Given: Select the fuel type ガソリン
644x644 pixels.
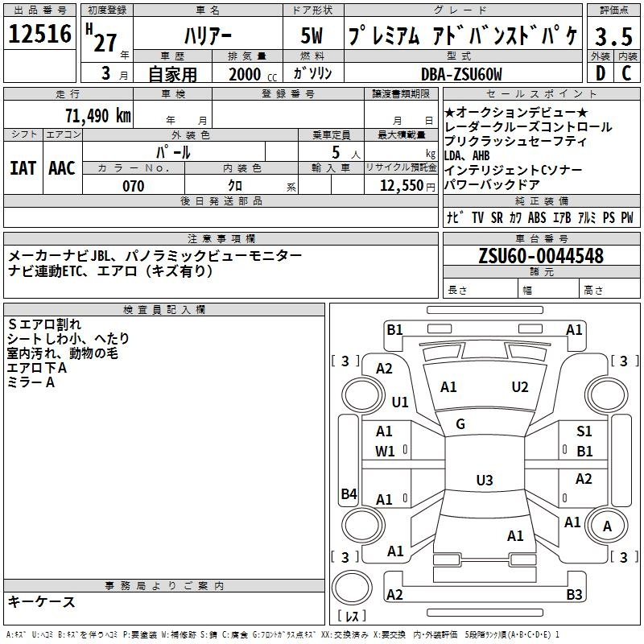Looking at the screenshot, I should coord(312,73).
